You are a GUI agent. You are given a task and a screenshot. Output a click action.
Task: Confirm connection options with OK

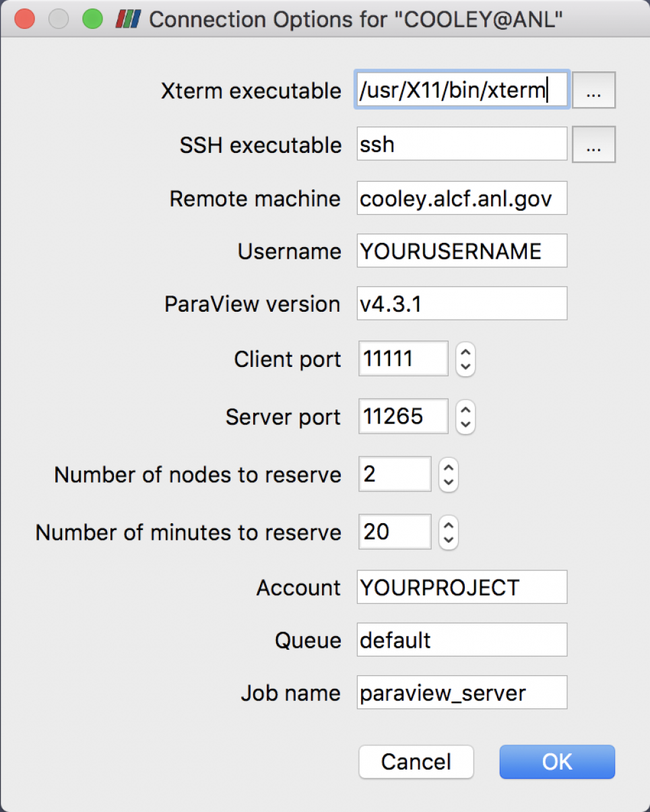[x=557, y=762]
